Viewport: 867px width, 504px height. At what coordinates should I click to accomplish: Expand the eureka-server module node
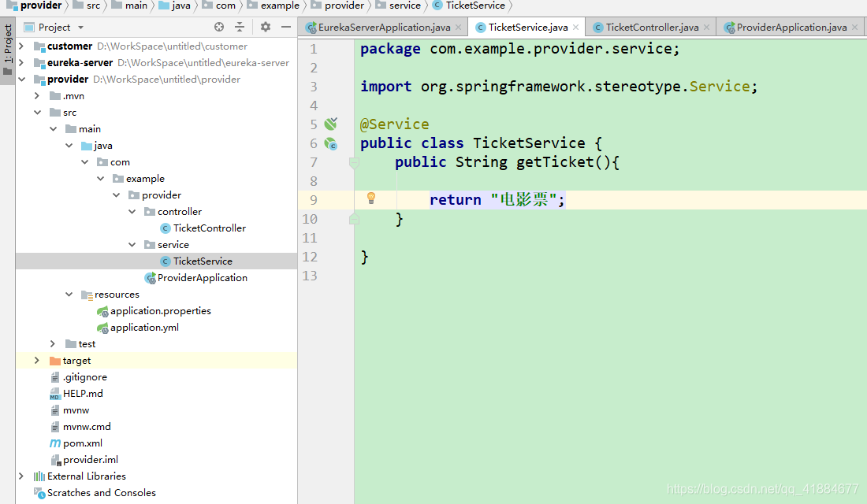tap(21, 63)
